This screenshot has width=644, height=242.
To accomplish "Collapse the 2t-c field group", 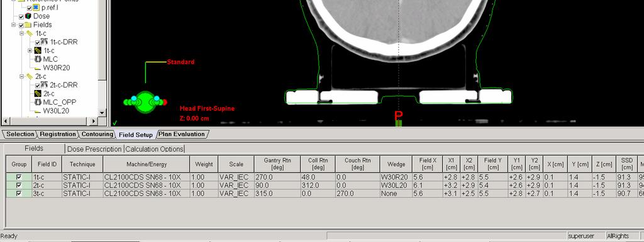I will point(21,76).
